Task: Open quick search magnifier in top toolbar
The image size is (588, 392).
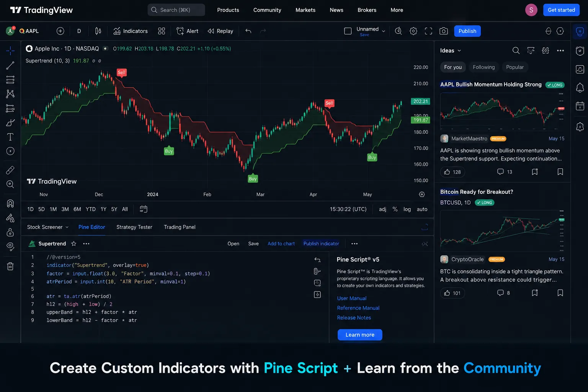Action: pyautogui.click(x=398, y=31)
